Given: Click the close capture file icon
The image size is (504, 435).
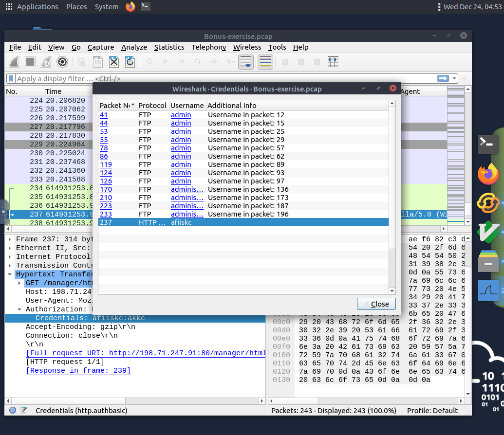Looking at the screenshot, I should coord(114,62).
